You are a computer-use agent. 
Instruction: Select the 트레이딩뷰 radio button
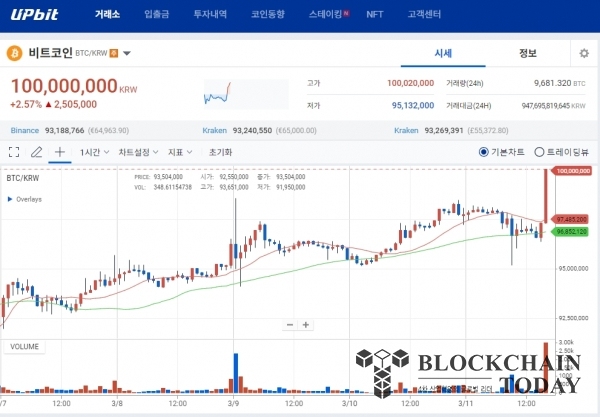click(539, 152)
